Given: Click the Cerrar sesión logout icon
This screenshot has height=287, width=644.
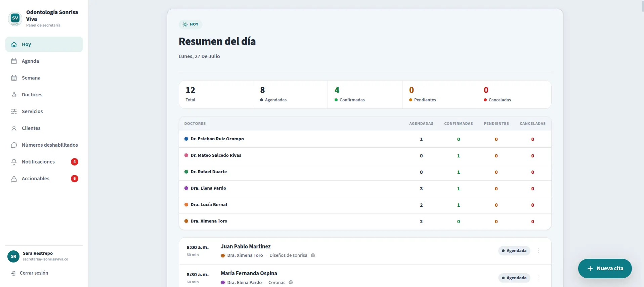Looking at the screenshot, I should 13,273.
